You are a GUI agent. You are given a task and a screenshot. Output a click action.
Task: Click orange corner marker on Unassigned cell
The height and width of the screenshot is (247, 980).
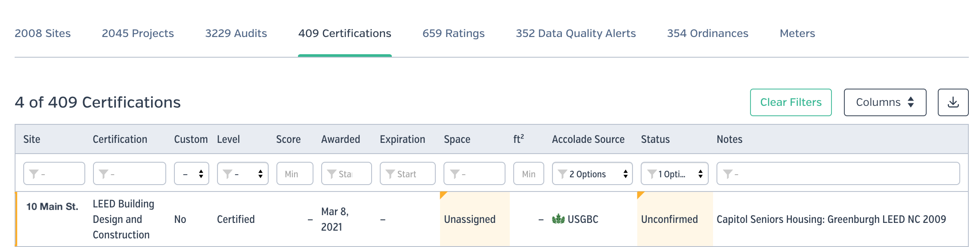[443, 195]
